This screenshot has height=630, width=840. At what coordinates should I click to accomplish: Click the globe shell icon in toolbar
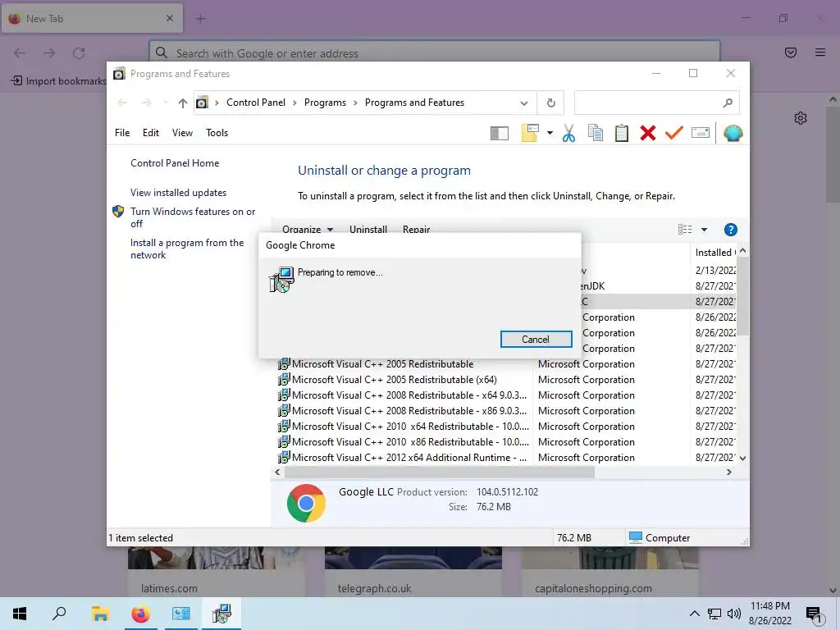(733, 133)
